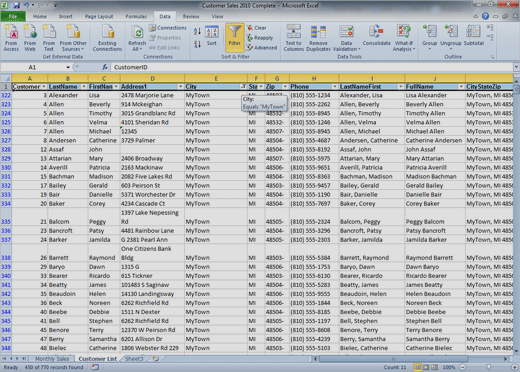
Task: Switch to Page Layout view in status bar
Action: click(x=425, y=367)
